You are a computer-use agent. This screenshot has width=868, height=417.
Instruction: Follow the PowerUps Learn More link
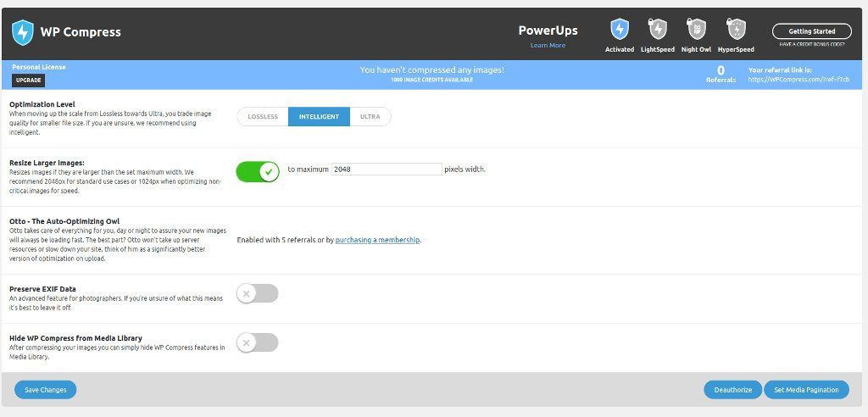click(x=548, y=46)
